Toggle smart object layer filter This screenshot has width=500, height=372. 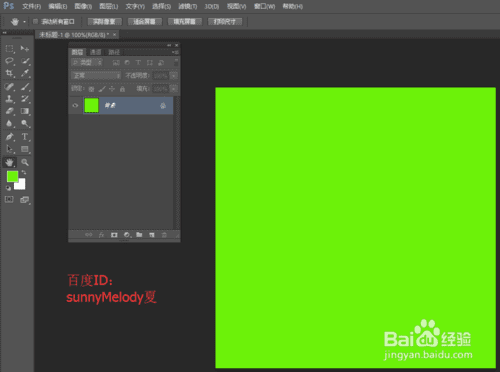click(x=161, y=62)
